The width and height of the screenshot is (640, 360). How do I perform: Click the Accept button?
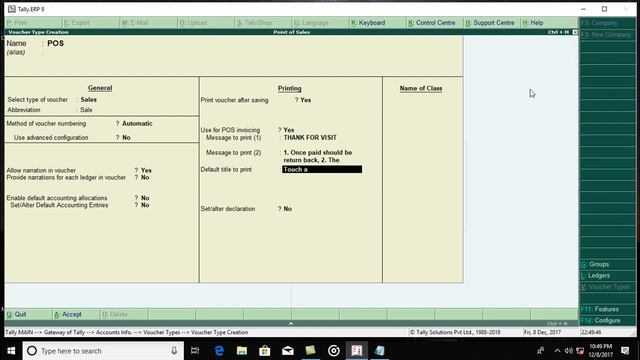[x=68, y=314]
